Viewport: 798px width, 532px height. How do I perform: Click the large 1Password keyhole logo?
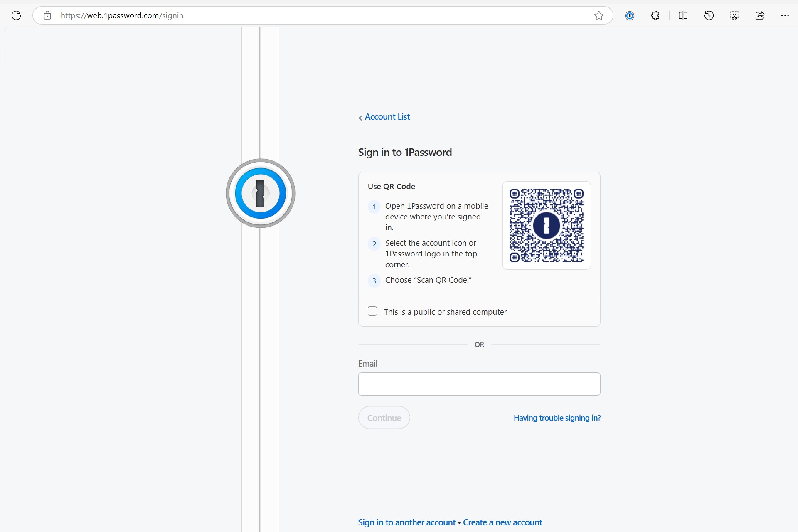(261, 193)
